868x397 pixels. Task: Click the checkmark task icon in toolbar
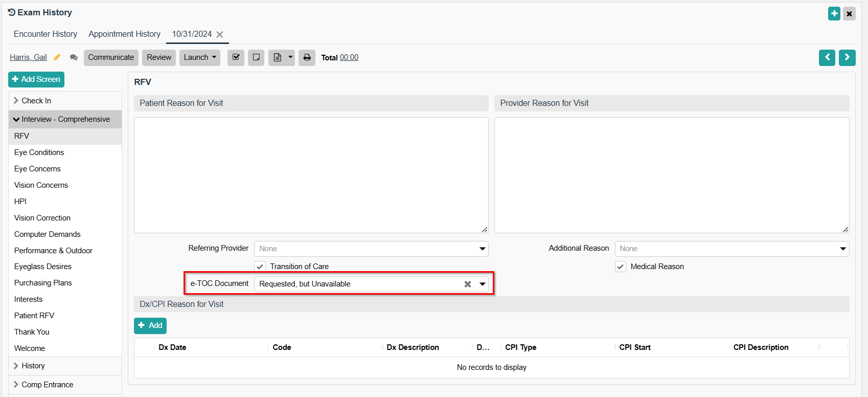click(236, 57)
